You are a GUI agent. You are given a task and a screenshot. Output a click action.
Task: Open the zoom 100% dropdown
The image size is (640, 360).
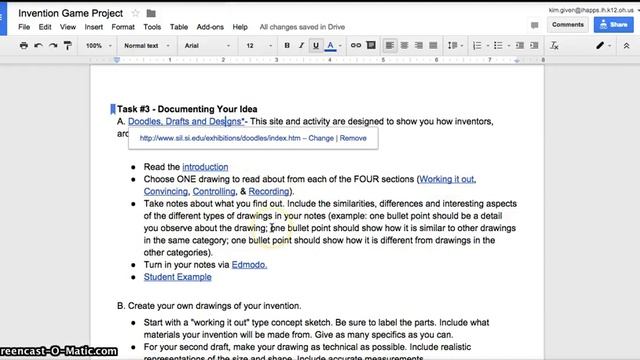pyautogui.click(x=98, y=46)
